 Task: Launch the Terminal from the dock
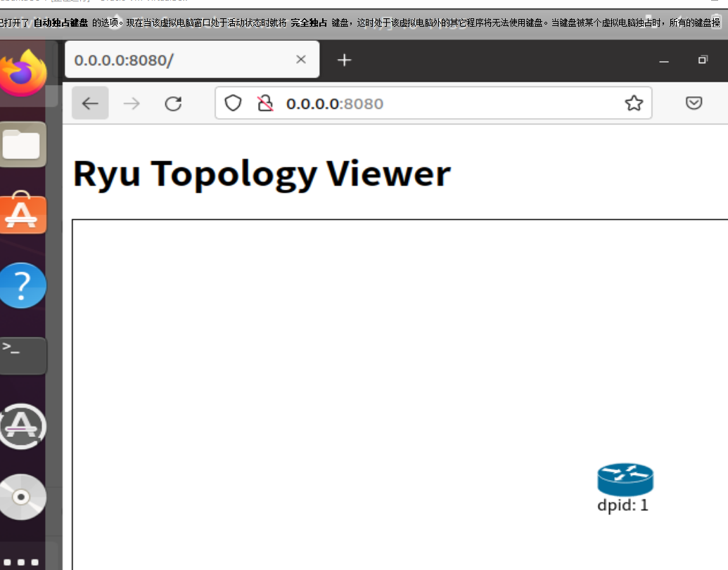pos(23,355)
